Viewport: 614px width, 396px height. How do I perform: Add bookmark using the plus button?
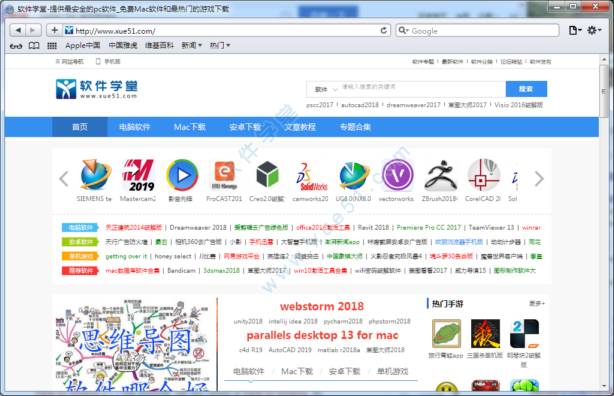[x=54, y=30]
